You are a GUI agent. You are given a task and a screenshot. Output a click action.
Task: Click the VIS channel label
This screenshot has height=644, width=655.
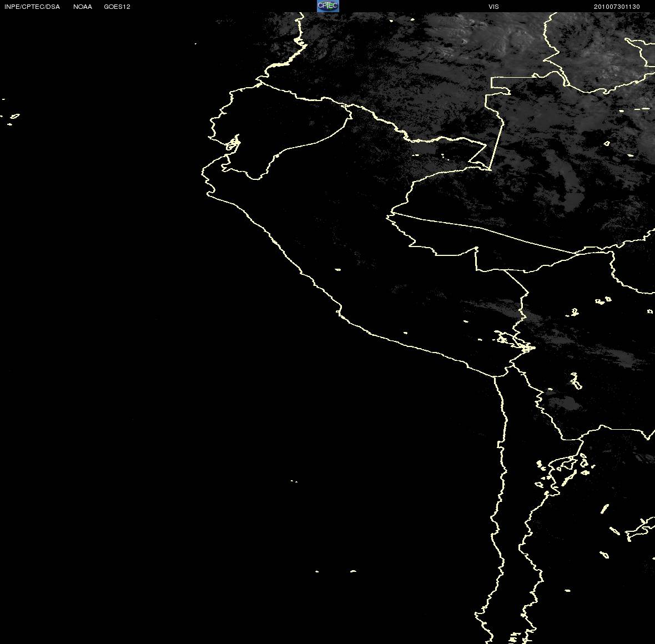coord(494,7)
